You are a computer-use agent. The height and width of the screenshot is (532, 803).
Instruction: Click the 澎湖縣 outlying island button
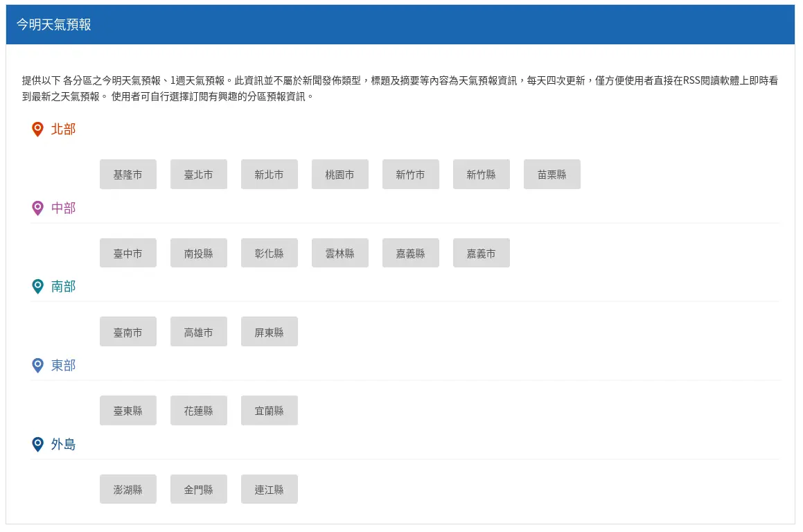tap(128, 489)
